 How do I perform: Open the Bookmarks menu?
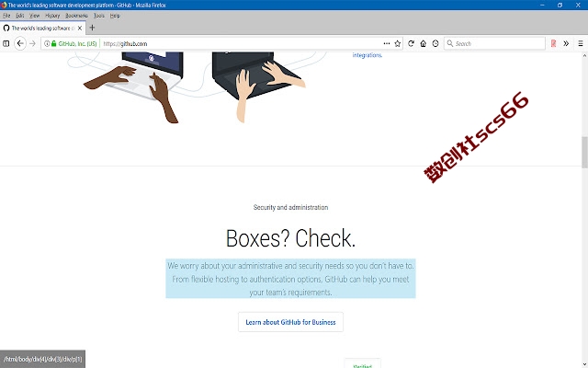(76, 16)
